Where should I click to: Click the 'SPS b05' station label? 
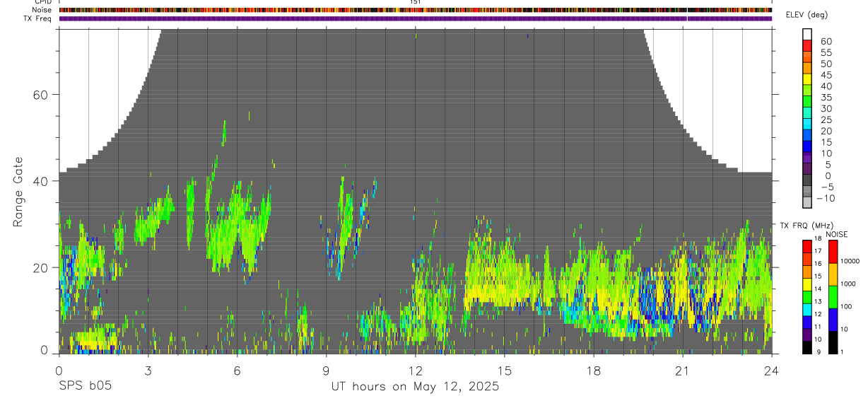click(84, 386)
